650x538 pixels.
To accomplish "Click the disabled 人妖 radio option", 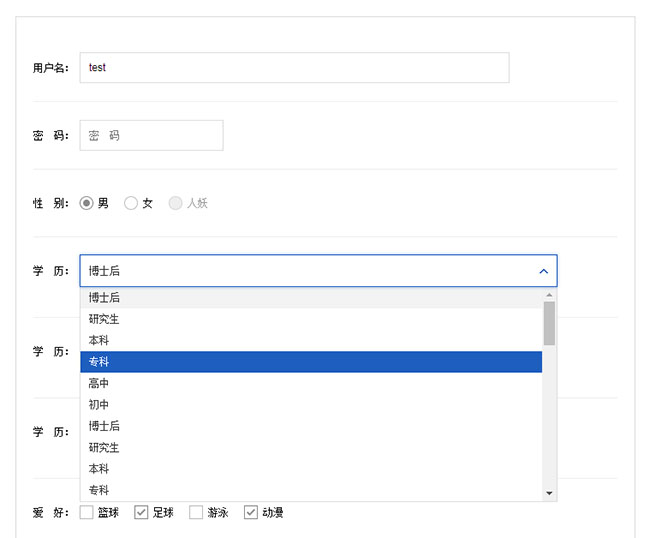I will tap(176, 203).
